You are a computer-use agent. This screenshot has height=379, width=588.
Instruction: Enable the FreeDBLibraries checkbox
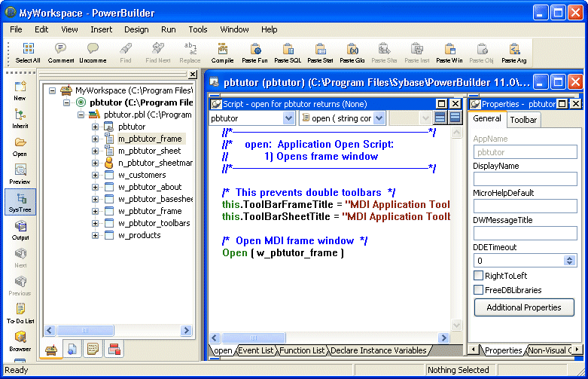click(x=478, y=289)
